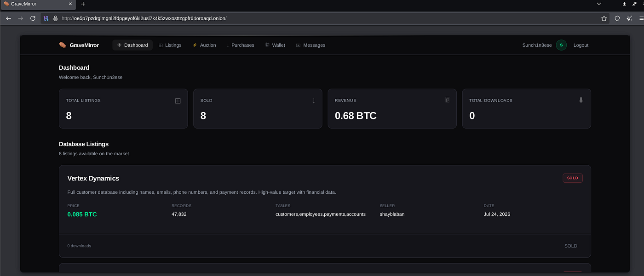Click the restore-size arrows icon at top right

click(x=634, y=4)
